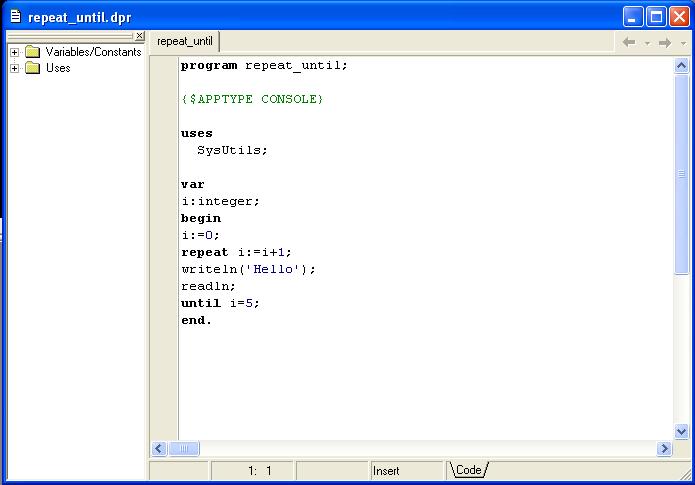Open the forward history dropdown arrow

683,43
